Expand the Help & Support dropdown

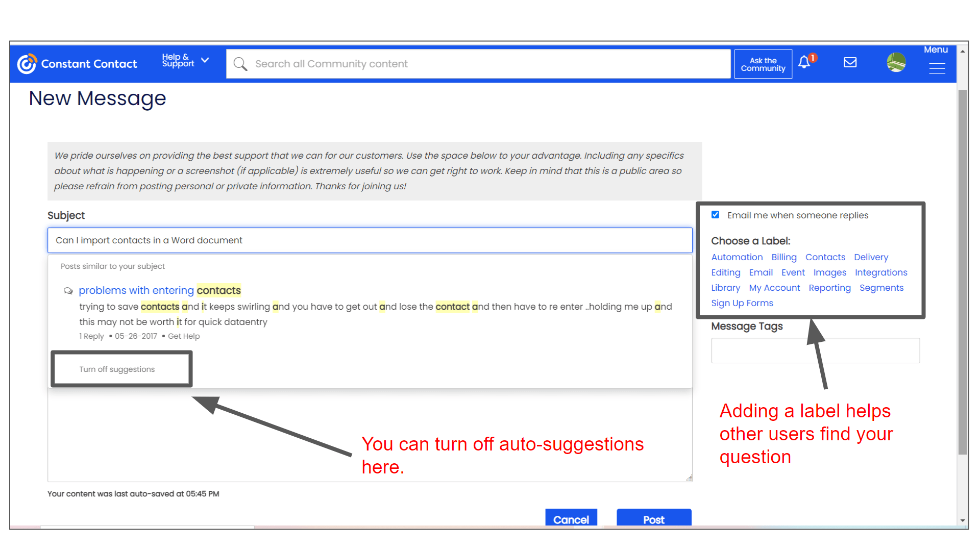pyautogui.click(x=185, y=60)
